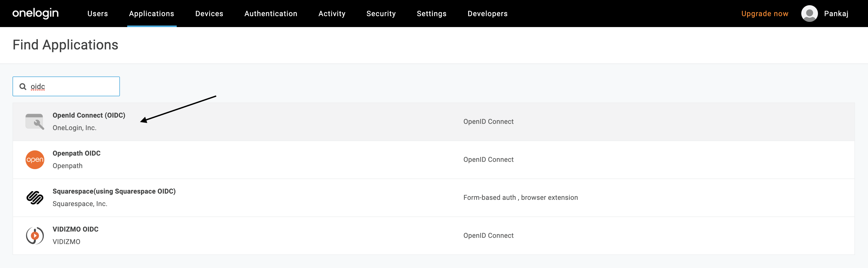868x268 pixels.
Task: Click OpenID Connect type in OneLogin row
Action: pos(488,122)
